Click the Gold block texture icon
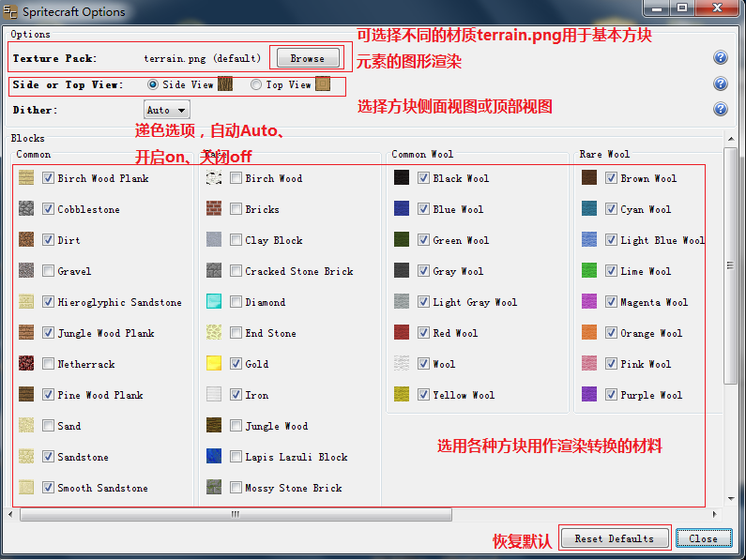This screenshot has width=746, height=560. pos(214,364)
